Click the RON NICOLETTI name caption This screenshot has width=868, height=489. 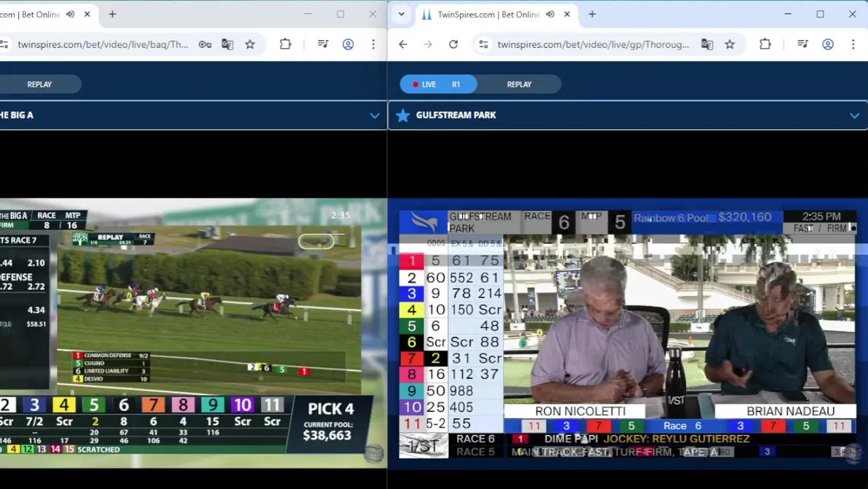click(x=580, y=412)
